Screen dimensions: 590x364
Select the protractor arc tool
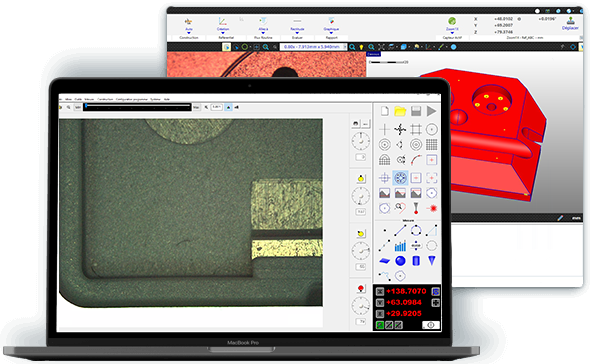pos(385,160)
